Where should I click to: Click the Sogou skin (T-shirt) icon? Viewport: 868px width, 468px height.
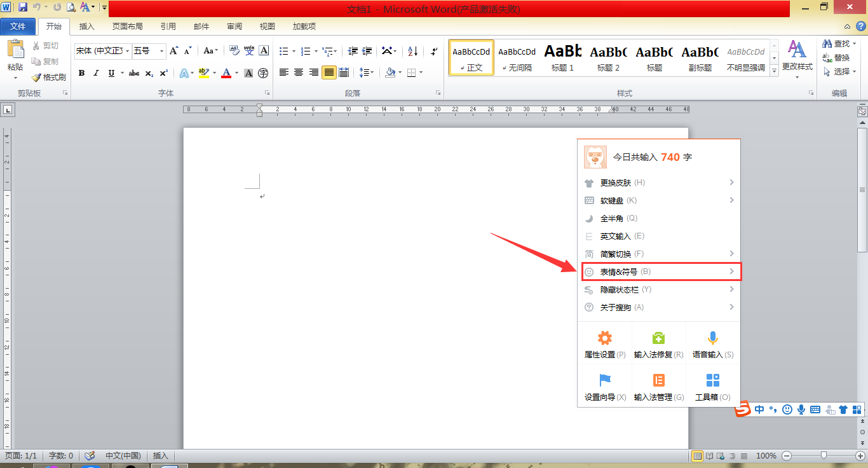pyautogui.click(x=843, y=410)
